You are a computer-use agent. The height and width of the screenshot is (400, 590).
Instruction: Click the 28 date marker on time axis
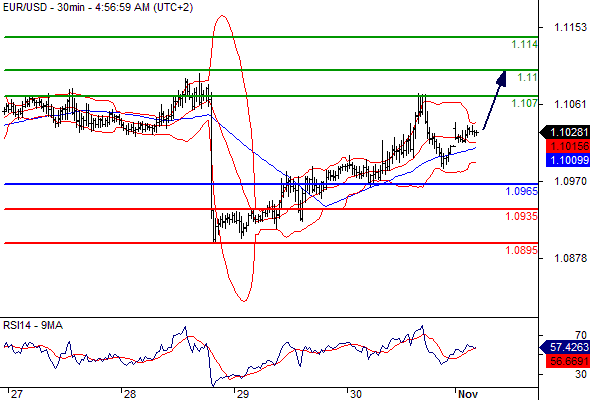pyautogui.click(x=129, y=394)
